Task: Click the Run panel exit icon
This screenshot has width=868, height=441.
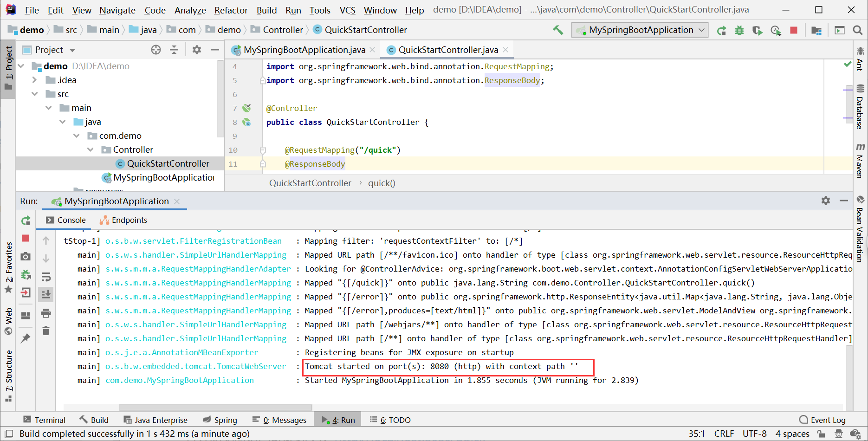Action: (26, 292)
